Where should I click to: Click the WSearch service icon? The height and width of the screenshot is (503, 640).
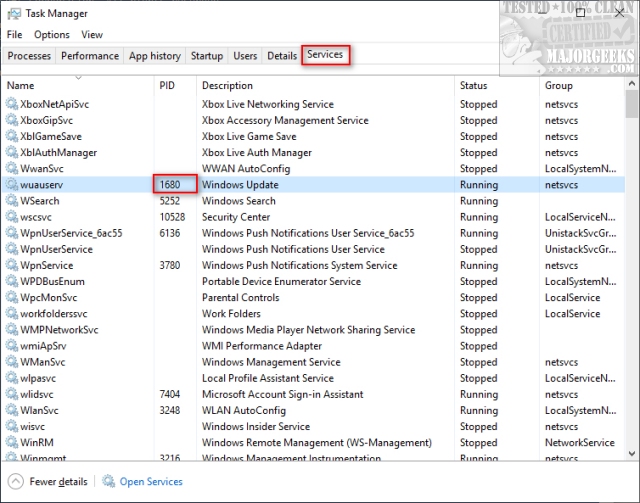(12, 201)
